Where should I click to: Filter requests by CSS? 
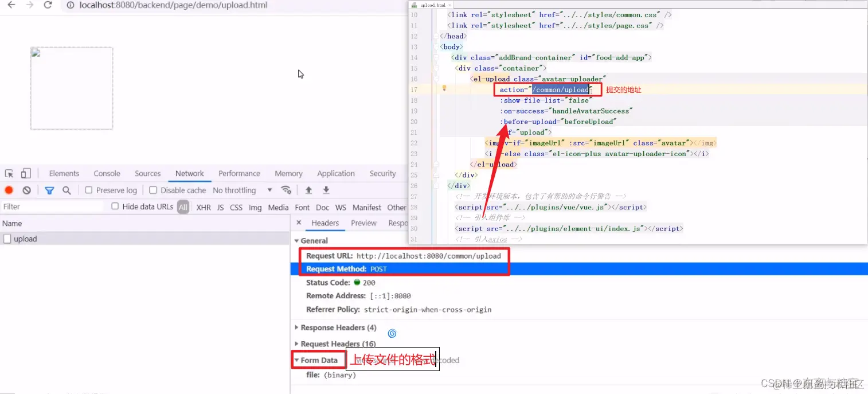pyautogui.click(x=236, y=208)
